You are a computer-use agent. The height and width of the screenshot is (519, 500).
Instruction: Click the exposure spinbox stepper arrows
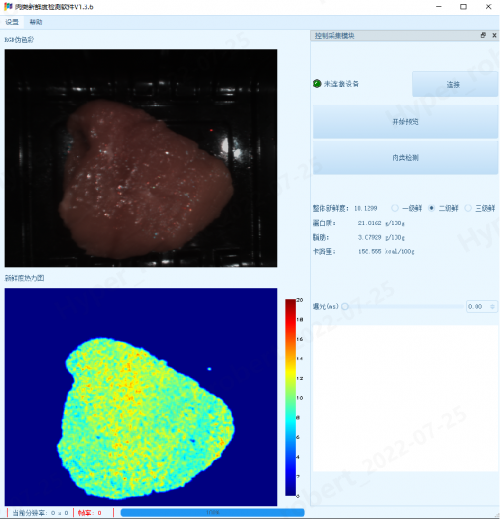[492, 307]
